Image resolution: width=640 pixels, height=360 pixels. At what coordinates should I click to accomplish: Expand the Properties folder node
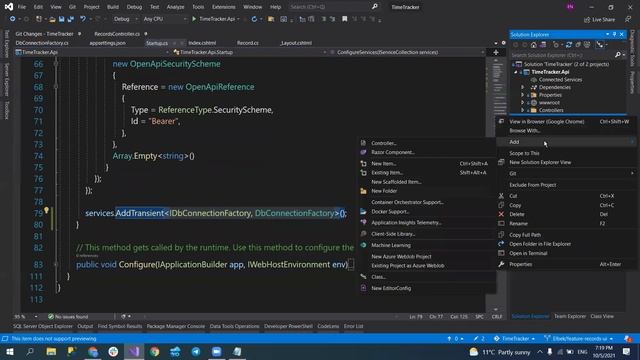[x=522, y=95]
